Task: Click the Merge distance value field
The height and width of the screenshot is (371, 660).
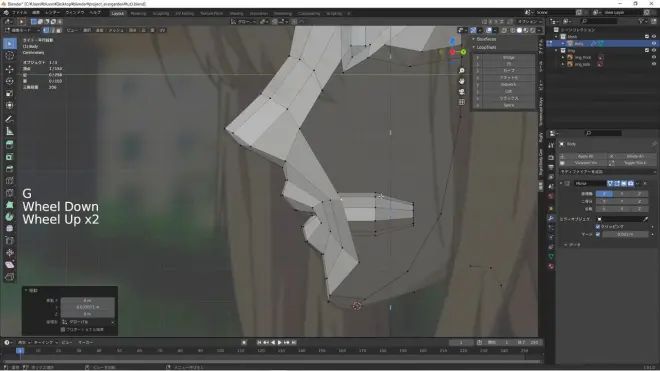Action: pyautogui.click(x=625, y=234)
